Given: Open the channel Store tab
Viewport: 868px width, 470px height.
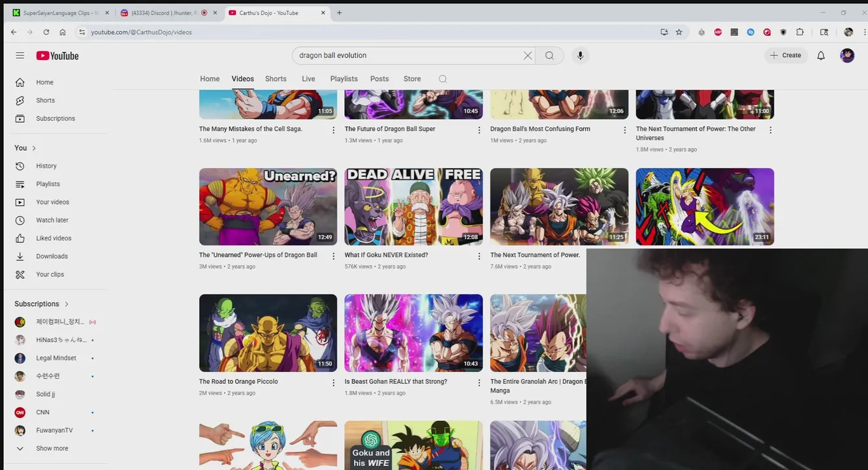Looking at the screenshot, I should click(412, 79).
